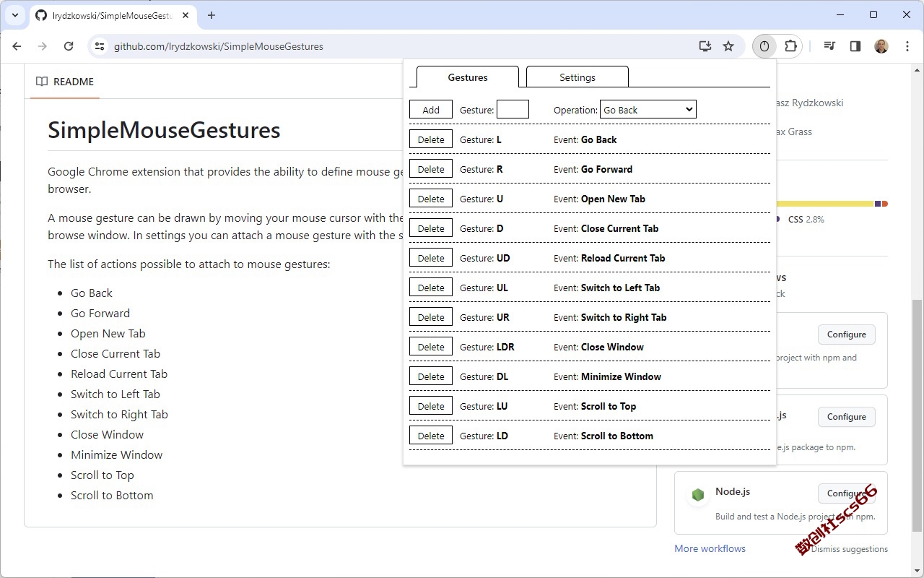Click the languages color bar
This screenshot has height=578, width=924.
(x=832, y=204)
